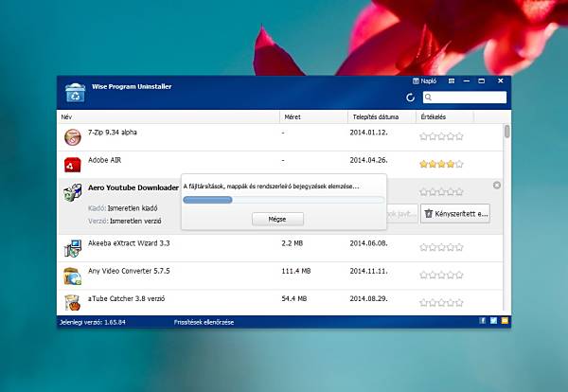The height and width of the screenshot is (392, 568).
Task: Click the 54.4 MB size cell
Action: (294, 298)
